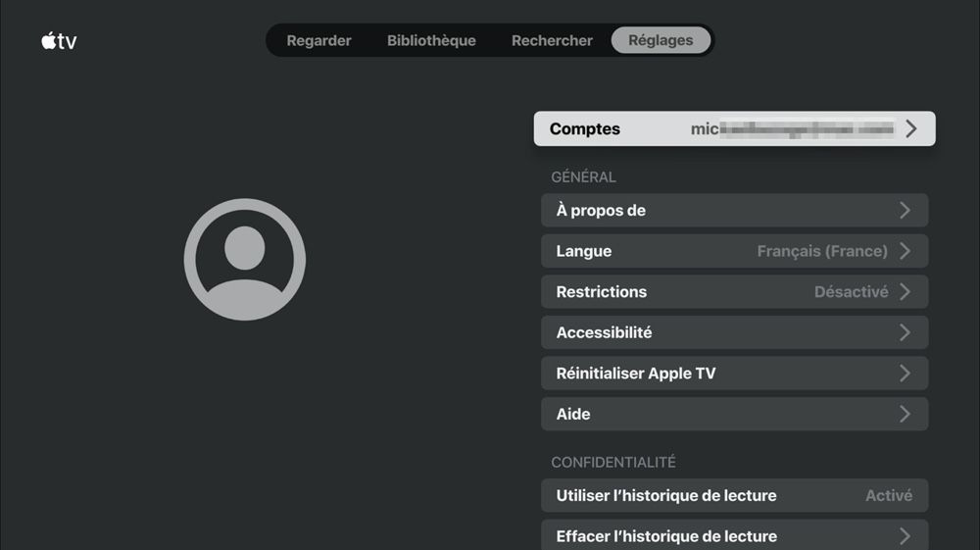This screenshot has width=980, height=550.
Task: Open the Aide row
Action: tap(734, 414)
